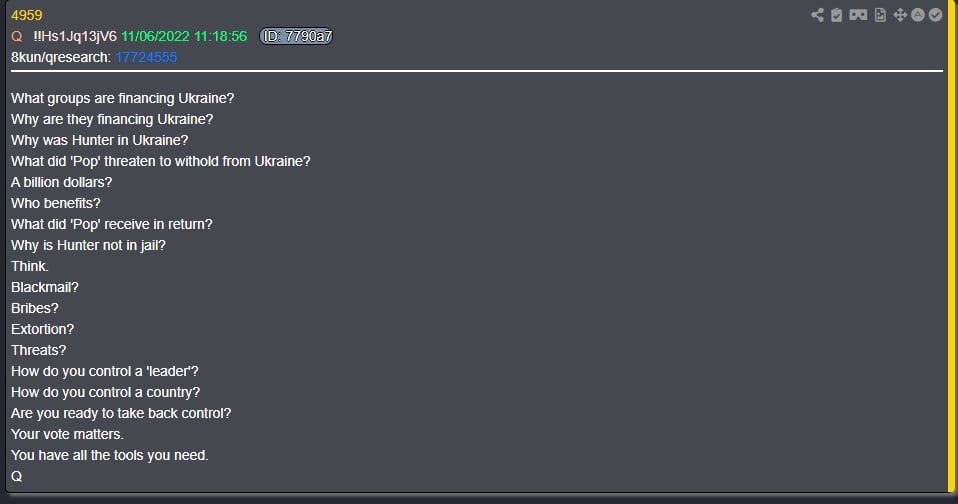The image size is (958, 504).
Task: Click the !!Hs1Jq13jV6 tripcode
Action: pos(75,36)
